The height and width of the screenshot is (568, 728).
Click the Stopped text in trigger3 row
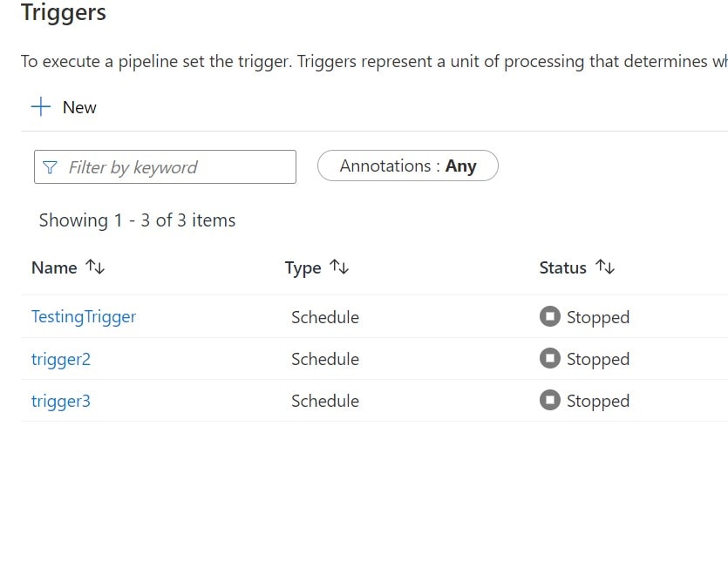[x=598, y=401]
